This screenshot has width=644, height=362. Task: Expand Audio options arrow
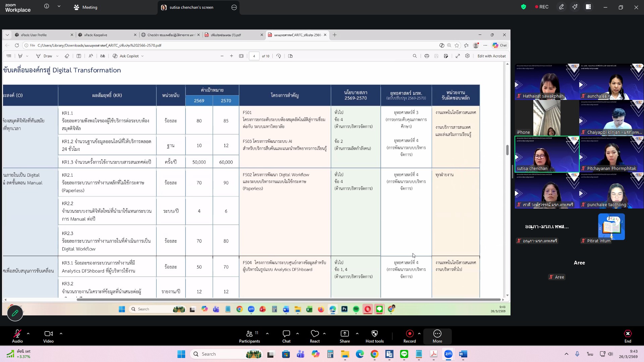pyautogui.click(x=28, y=334)
